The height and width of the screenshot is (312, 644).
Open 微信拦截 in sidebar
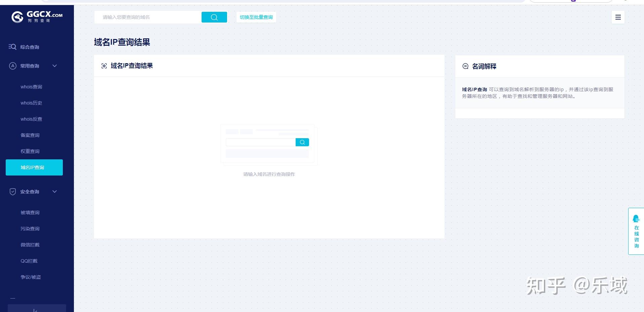point(30,245)
